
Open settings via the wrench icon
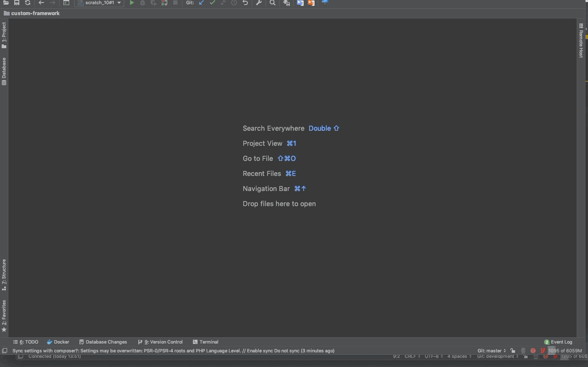259,3
